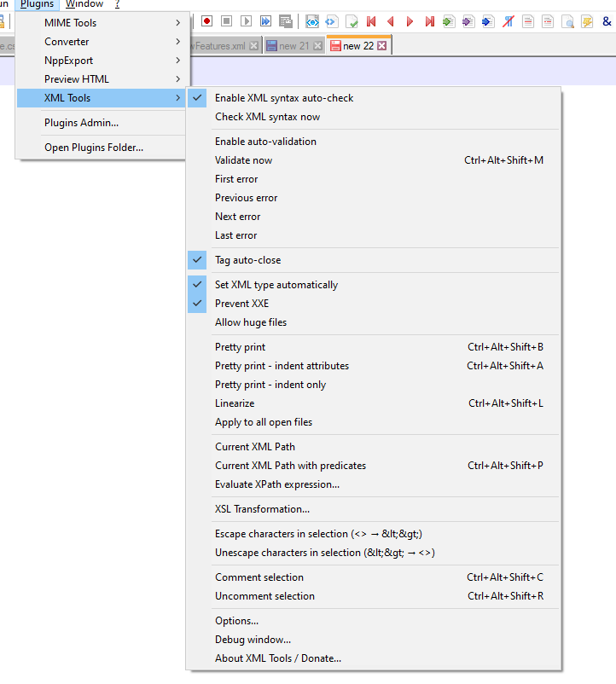Jump to last error toolbar icon

[x=430, y=21]
